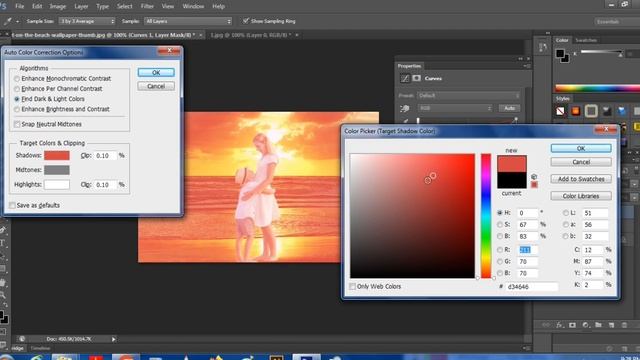Open the Essentials workspace dropdown
Image resolution: width=640 pixels, height=360 pixels.
[617, 21]
